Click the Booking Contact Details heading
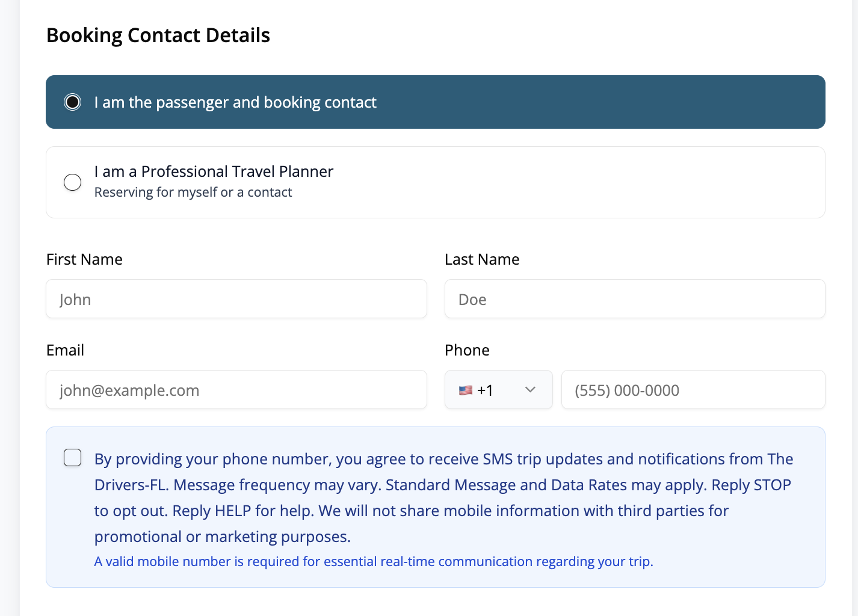The image size is (858, 616). [158, 35]
